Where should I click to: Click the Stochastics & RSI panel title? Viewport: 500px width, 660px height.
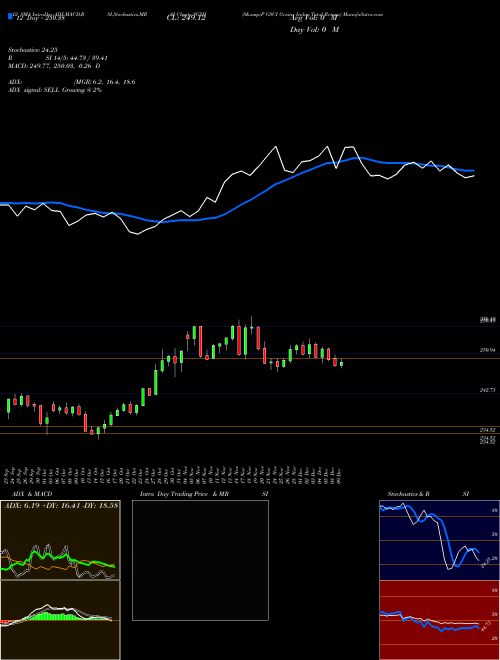pos(428,494)
